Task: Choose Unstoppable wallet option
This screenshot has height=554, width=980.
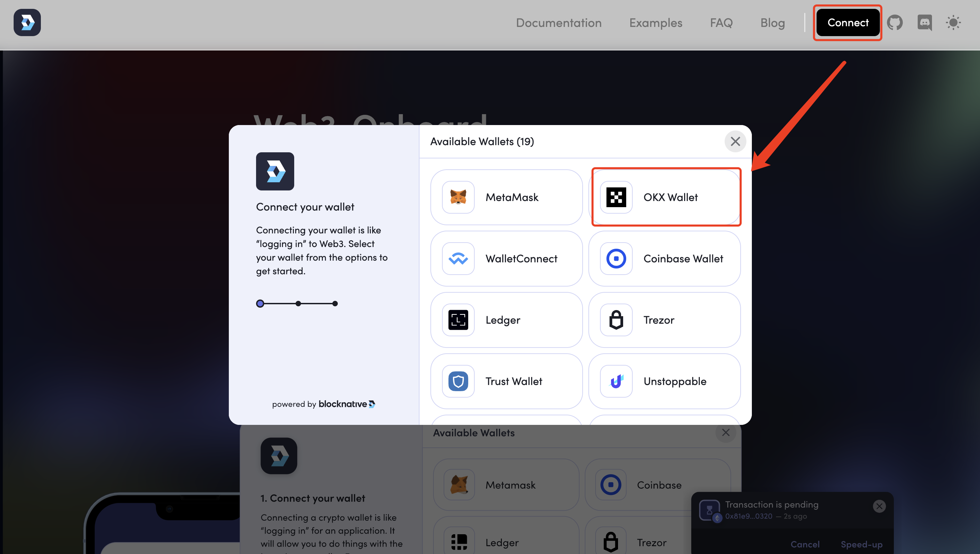Action: tap(664, 381)
